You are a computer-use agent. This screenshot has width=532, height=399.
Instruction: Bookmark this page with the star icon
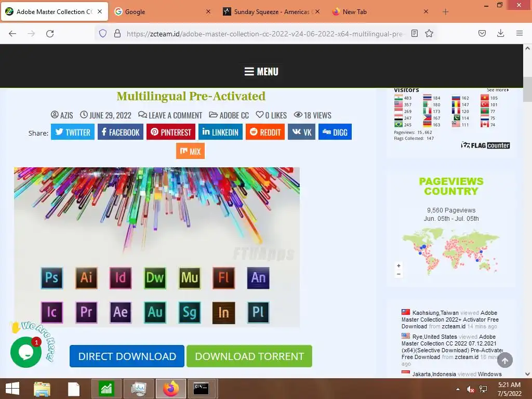point(429,33)
